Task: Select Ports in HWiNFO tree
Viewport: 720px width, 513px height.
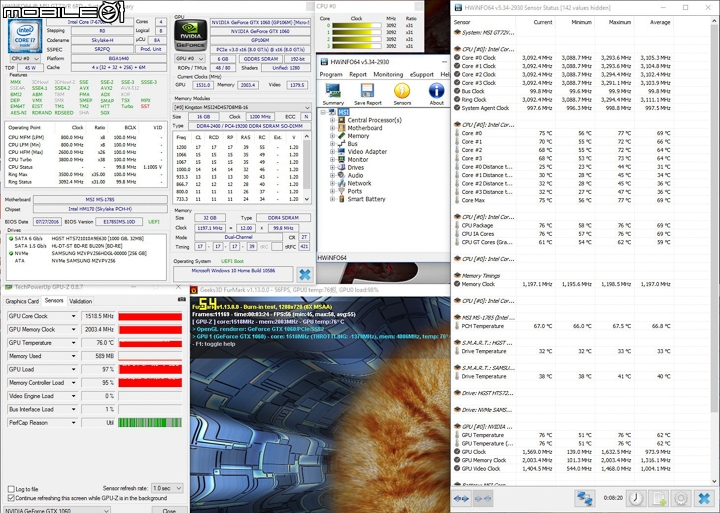Action: point(354,191)
